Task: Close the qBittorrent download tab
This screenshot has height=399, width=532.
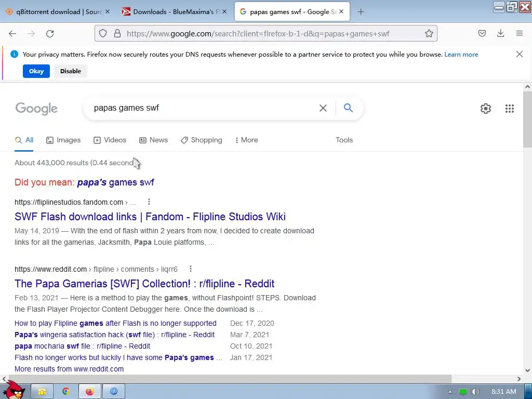Action: coord(107,11)
